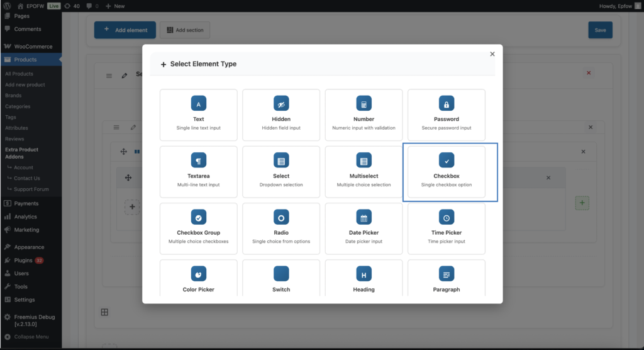Pick the Time Picker clock icon

447,217
